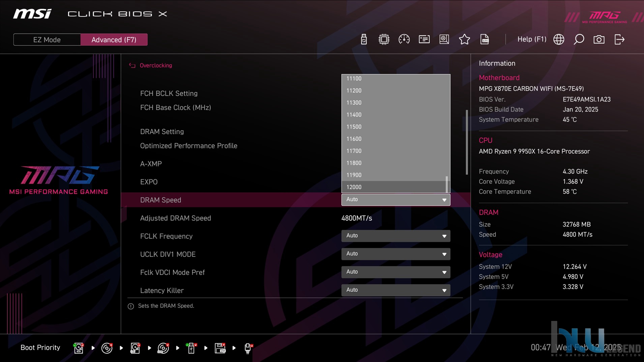Click the settings page scrollbar
This screenshot has width=644, height=362.
coord(467,142)
